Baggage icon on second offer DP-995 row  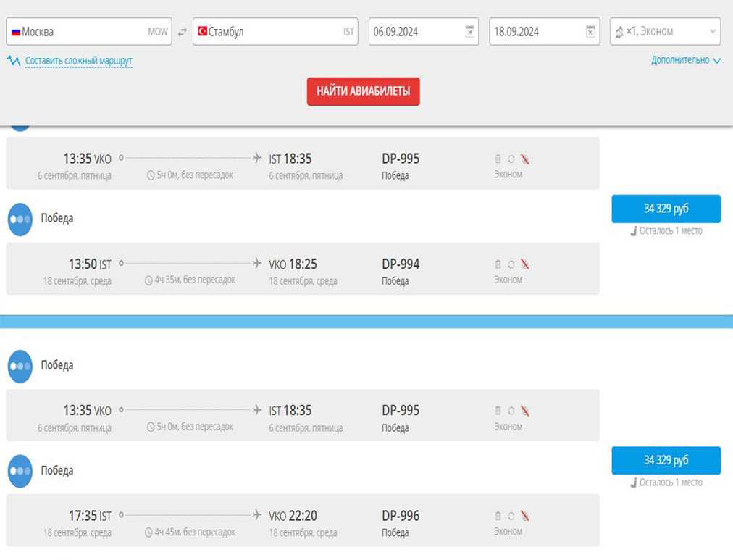pyautogui.click(x=498, y=411)
